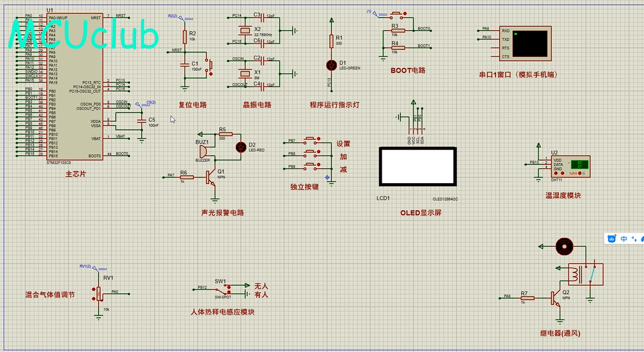Click the 程序运行指示灯 label

tap(334, 105)
